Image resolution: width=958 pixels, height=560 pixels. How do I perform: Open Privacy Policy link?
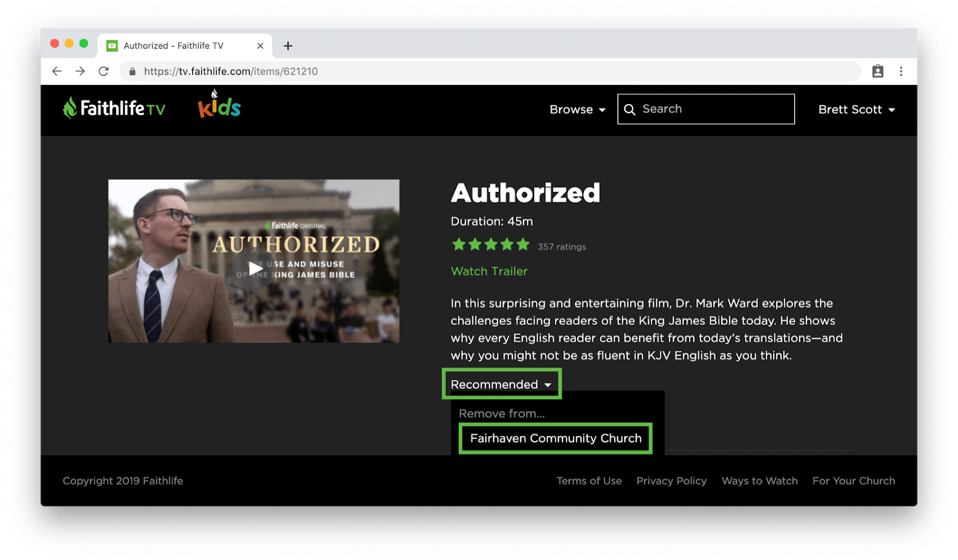click(x=672, y=481)
